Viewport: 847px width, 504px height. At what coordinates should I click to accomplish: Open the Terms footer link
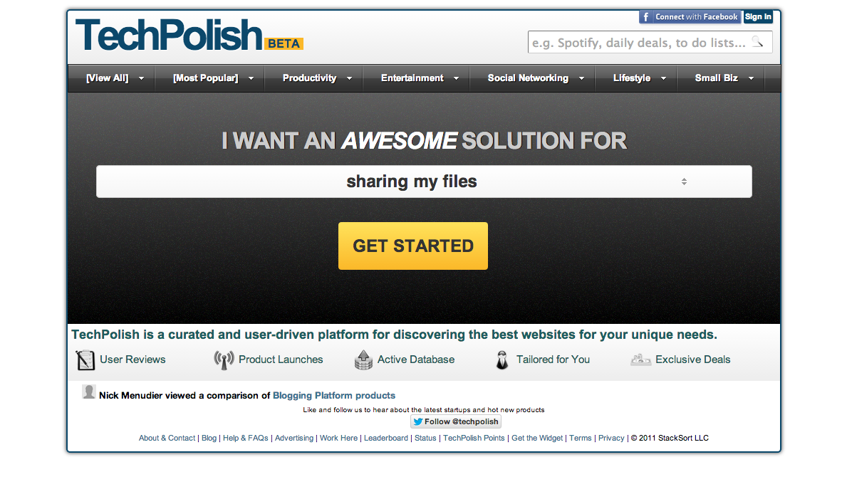581,439
